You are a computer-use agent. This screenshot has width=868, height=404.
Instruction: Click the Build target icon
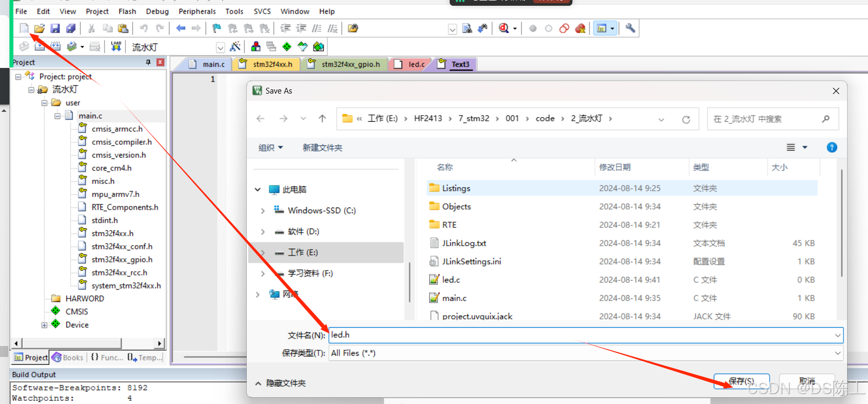tap(40, 47)
